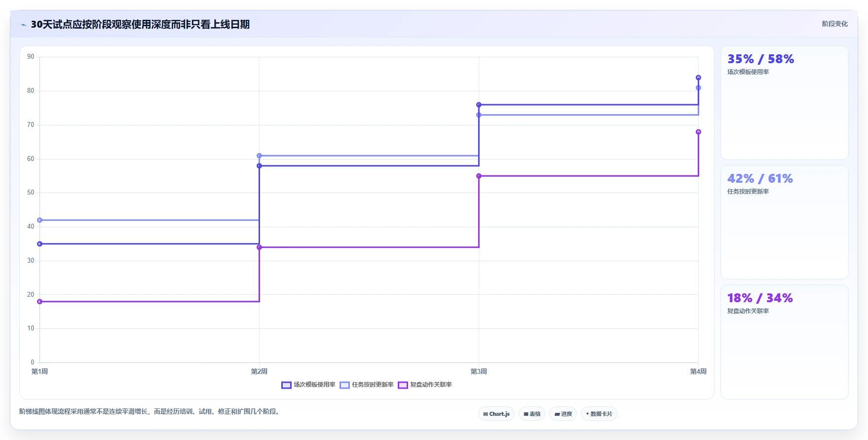The width and height of the screenshot is (868, 440).
Task: Click 任务按时更新率 data point at 第4周 (81)
Action: click(x=698, y=88)
